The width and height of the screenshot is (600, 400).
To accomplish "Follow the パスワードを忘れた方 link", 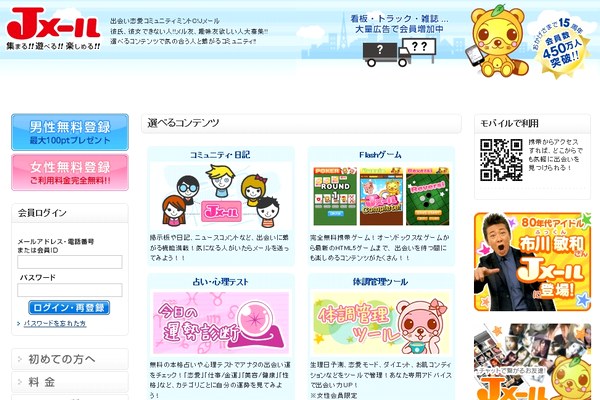I will click(x=55, y=323).
